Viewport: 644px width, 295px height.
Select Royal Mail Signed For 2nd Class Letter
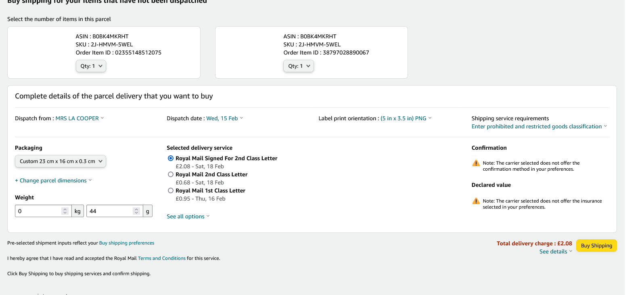[171, 158]
